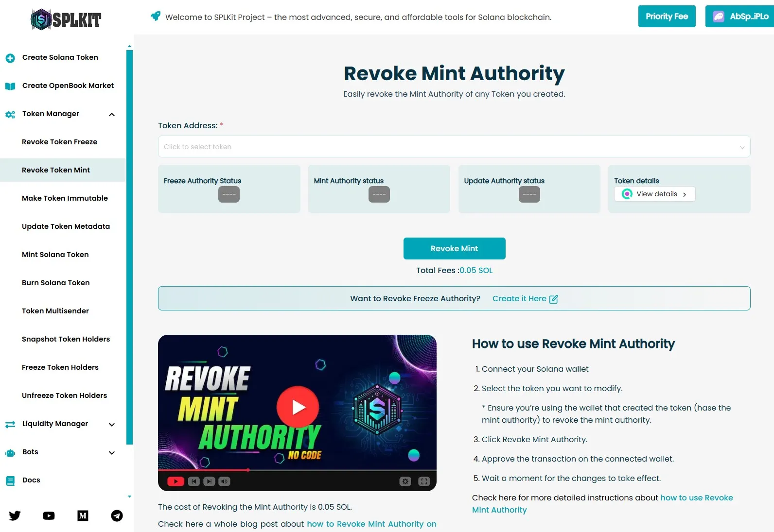Open the Twitter social link
This screenshot has width=774, height=532.
click(15, 515)
